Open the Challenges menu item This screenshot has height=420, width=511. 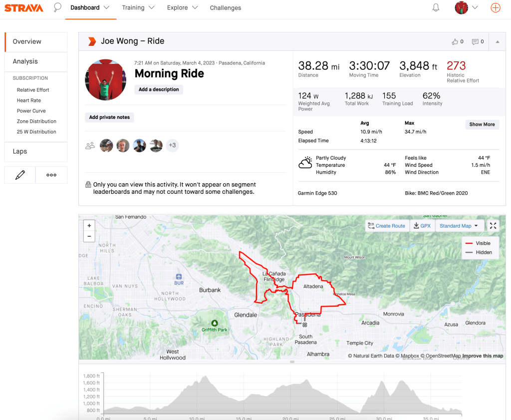(x=225, y=8)
